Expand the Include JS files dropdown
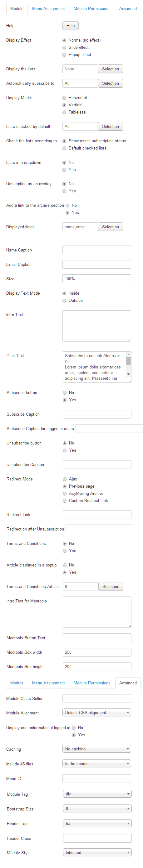This screenshot has height=868, width=143. (x=96, y=764)
